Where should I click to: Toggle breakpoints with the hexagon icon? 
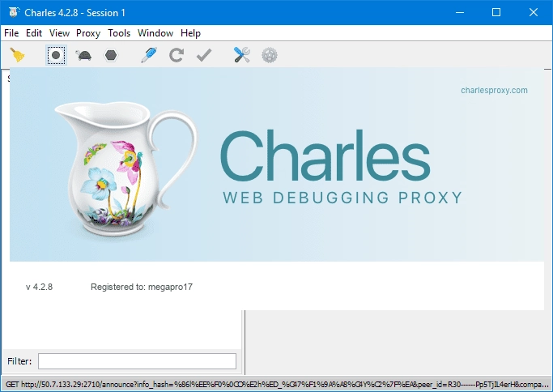click(111, 55)
